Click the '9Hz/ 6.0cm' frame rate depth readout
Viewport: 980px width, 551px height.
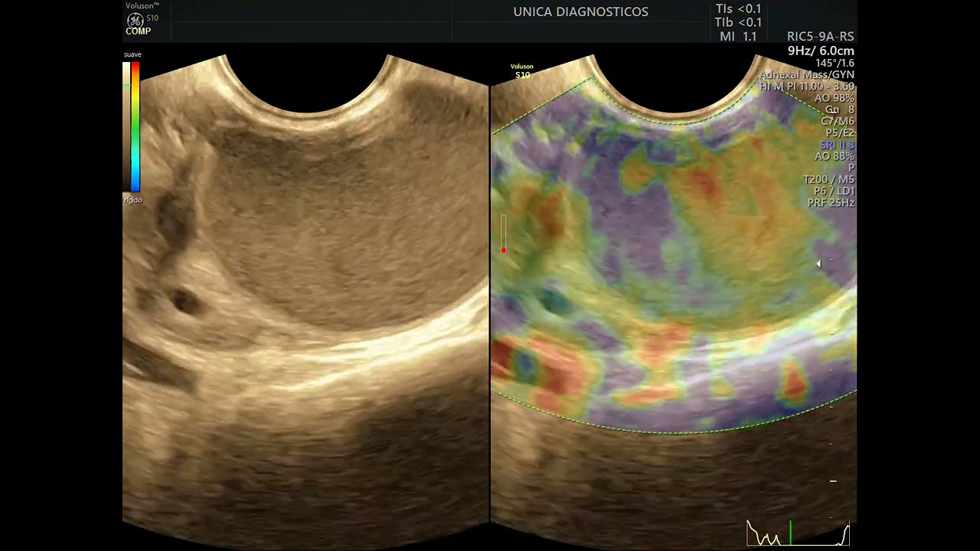pyautogui.click(x=821, y=51)
